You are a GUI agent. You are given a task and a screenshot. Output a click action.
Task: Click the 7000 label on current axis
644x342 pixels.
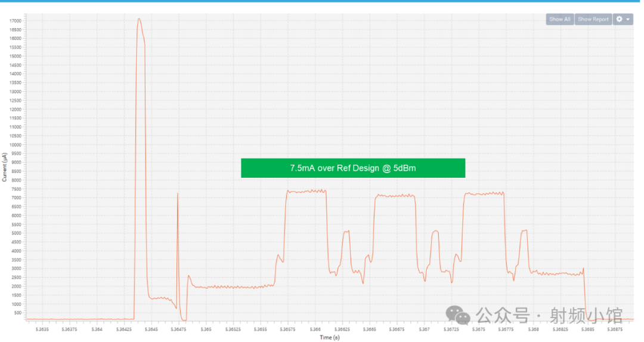point(16,198)
